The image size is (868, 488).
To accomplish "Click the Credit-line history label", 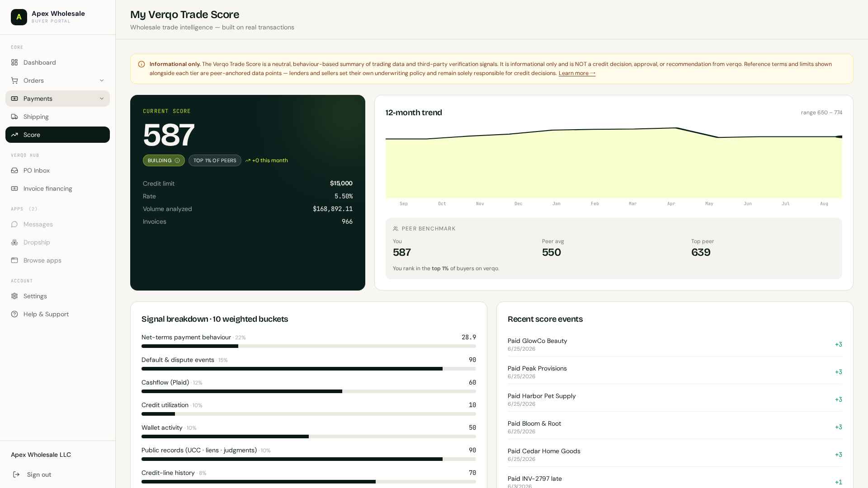I will [x=168, y=473].
